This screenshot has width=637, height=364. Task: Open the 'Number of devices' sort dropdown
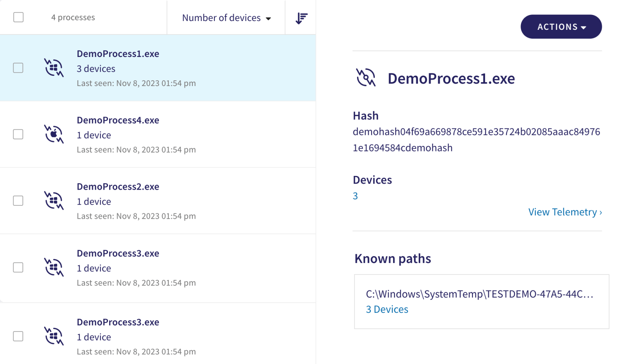[226, 18]
